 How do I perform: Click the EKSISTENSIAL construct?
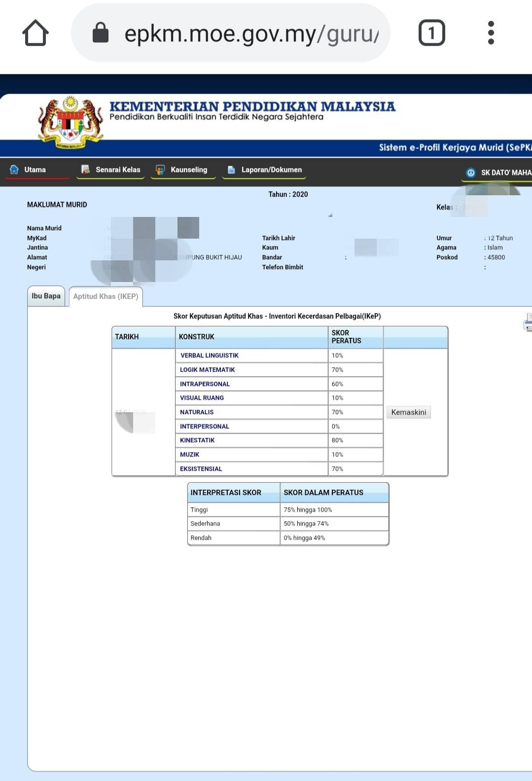point(201,469)
